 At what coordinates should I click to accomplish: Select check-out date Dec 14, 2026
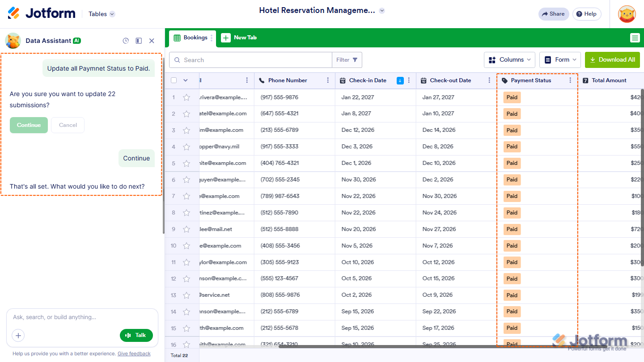[439, 130]
